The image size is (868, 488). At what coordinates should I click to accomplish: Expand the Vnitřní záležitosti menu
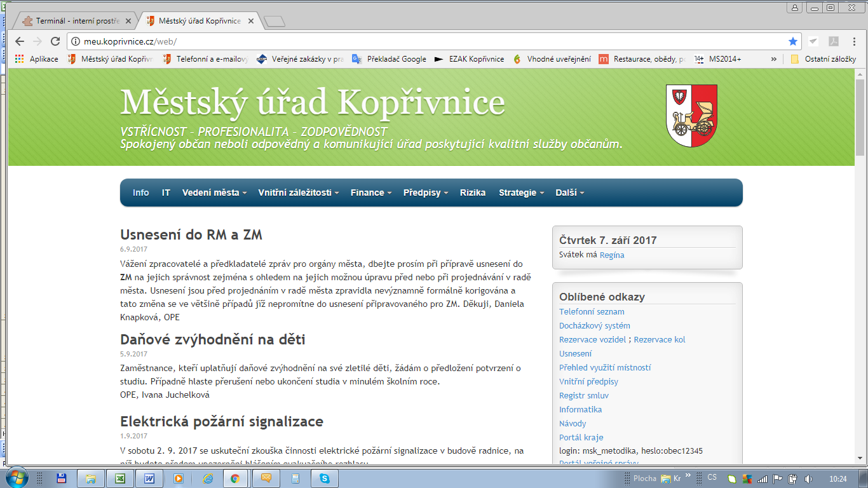(299, 193)
